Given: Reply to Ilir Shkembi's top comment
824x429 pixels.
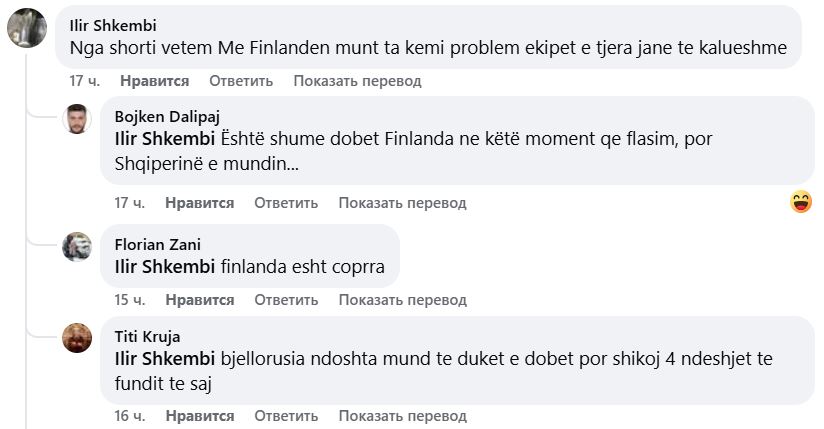Looking at the screenshot, I should [241, 80].
